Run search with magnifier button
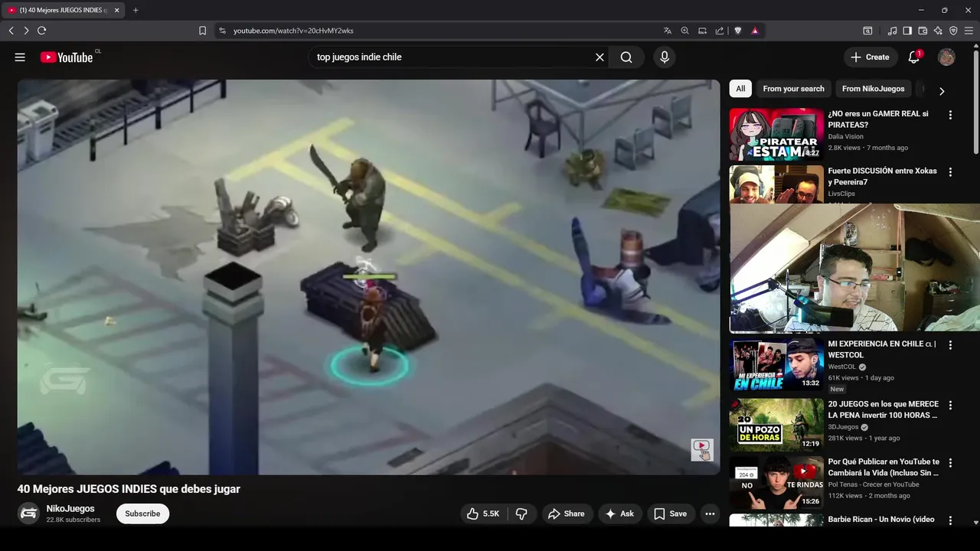980x551 pixels. [x=626, y=57]
